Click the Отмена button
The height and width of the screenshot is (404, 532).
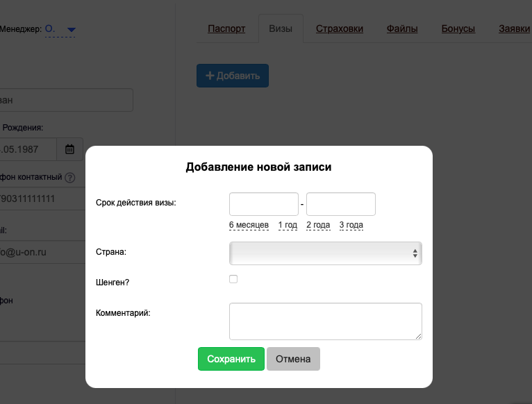coord(293,359)
